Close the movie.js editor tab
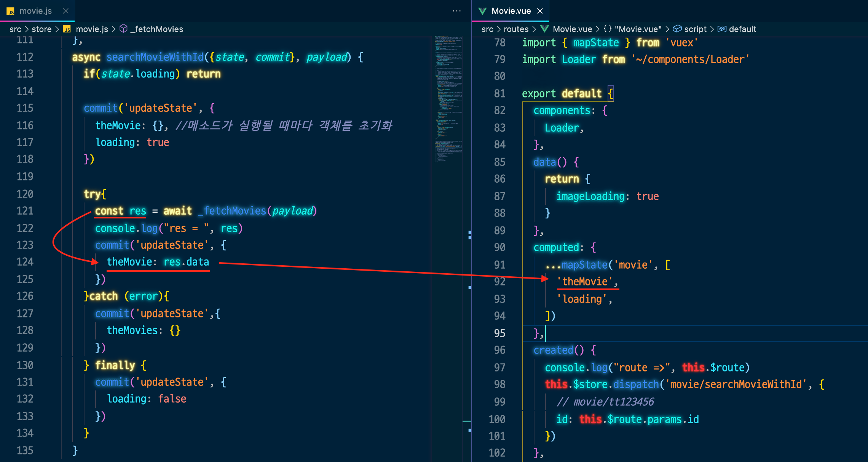The image size is (868, 462). tap(65, 11)
